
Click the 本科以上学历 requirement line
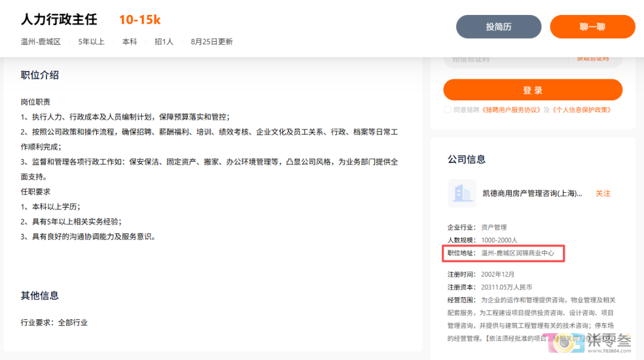pyautogui.click(x=51, y=207)
